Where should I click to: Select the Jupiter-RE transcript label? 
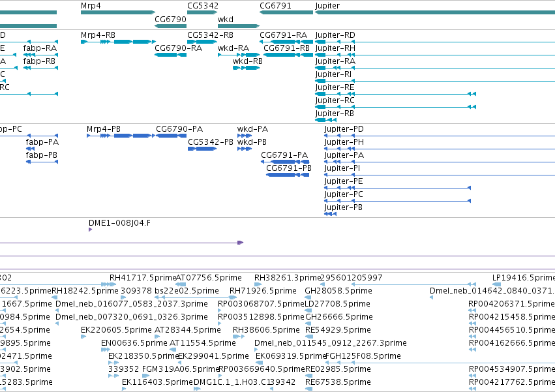[335, 87]
